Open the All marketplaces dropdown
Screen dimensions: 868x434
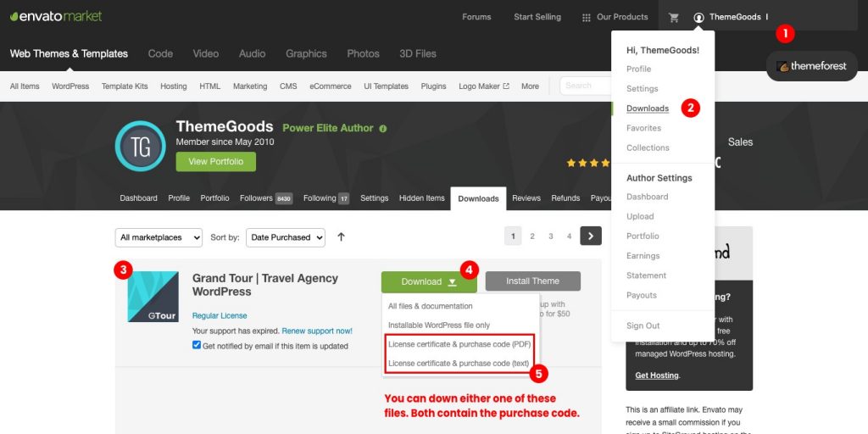[x=159, y=237]
